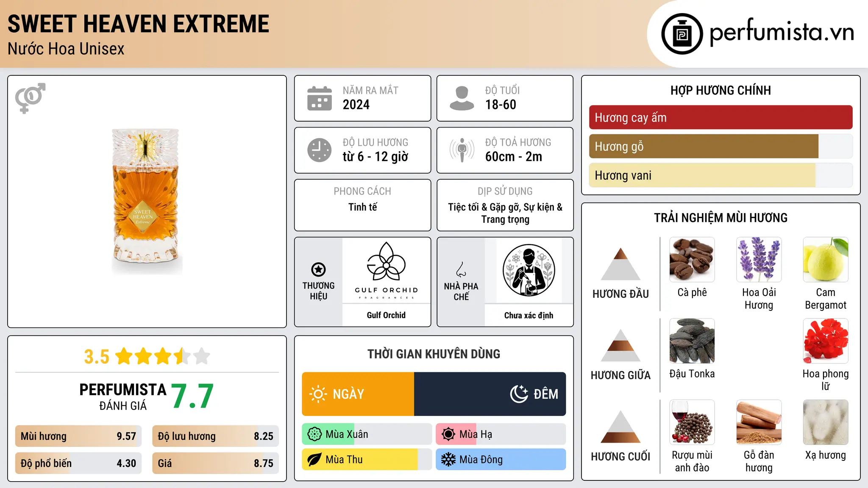This screenshot has height=488, width=868.
Task: Click the person icon beside Độ tuổi
Action: tap(462, 98)
